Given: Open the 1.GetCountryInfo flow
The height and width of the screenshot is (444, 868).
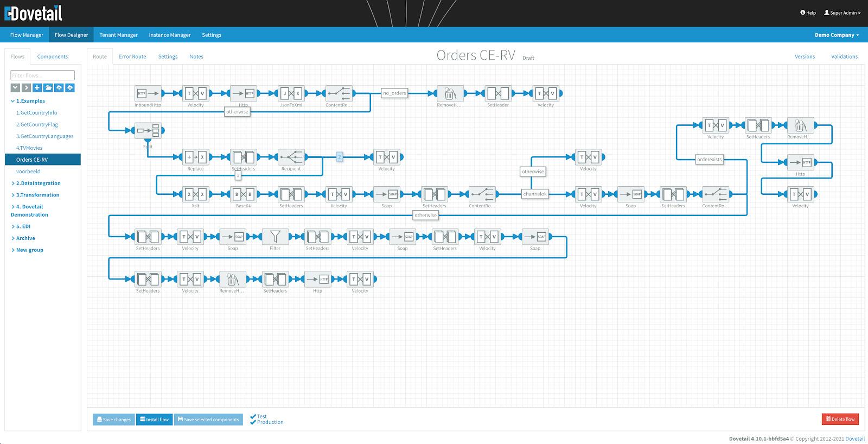Looking at the screenshot, I should tap(36, 113).
